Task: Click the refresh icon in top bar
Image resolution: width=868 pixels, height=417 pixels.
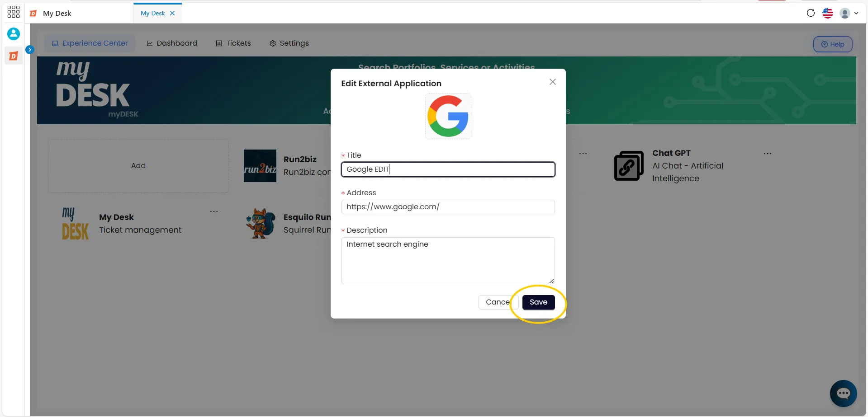Action: (x=811, y=13)
